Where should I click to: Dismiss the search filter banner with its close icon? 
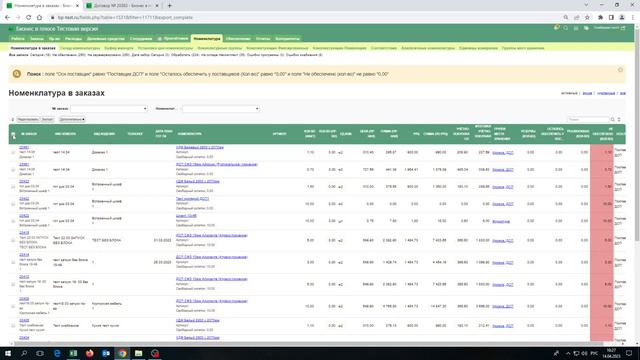[620, 70]
